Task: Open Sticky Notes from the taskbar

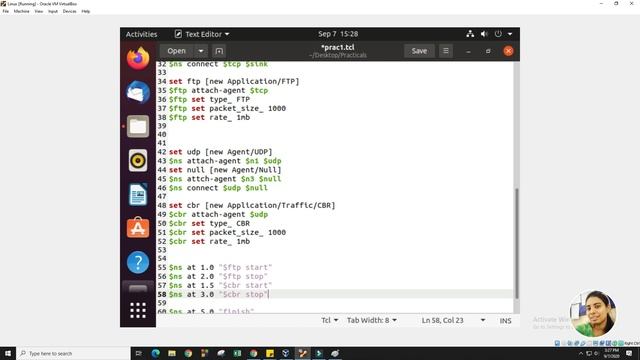Action: 270,353
